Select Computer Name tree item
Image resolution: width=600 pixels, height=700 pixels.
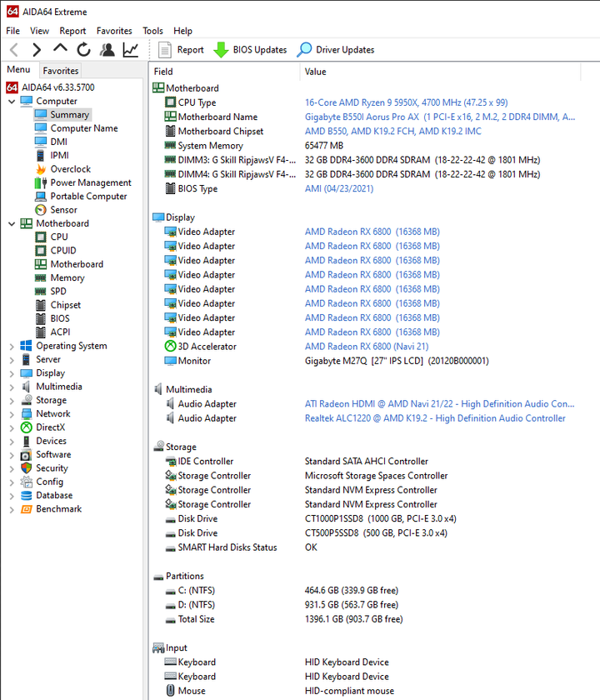coord(84,128)
